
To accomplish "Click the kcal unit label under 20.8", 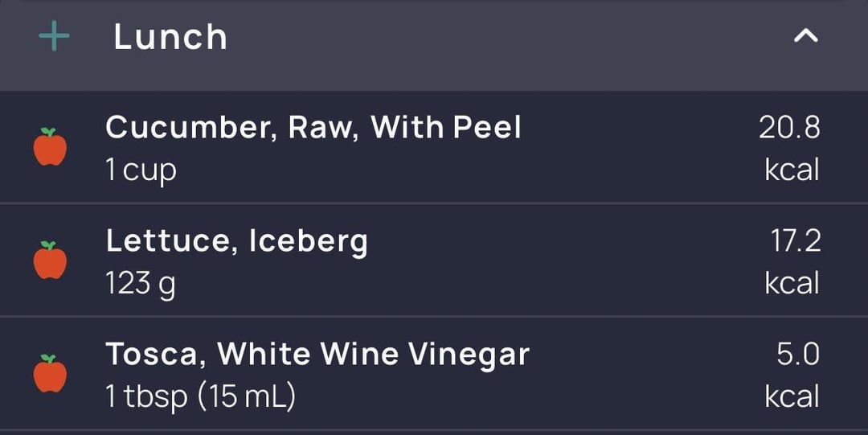I will 792,170.
